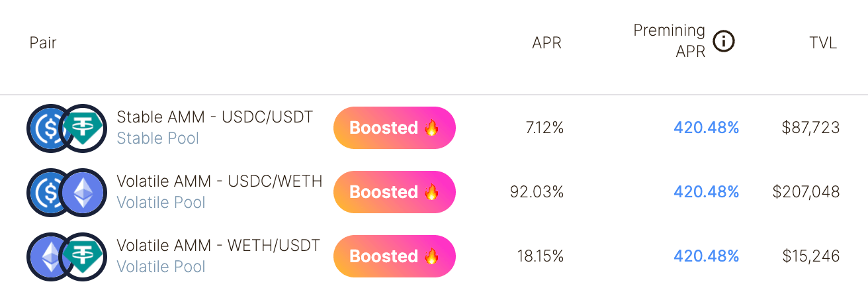Screen dimensions: 868x294
Task: Click Tether icon in WETH/USDT row
Action: (83, 256)
